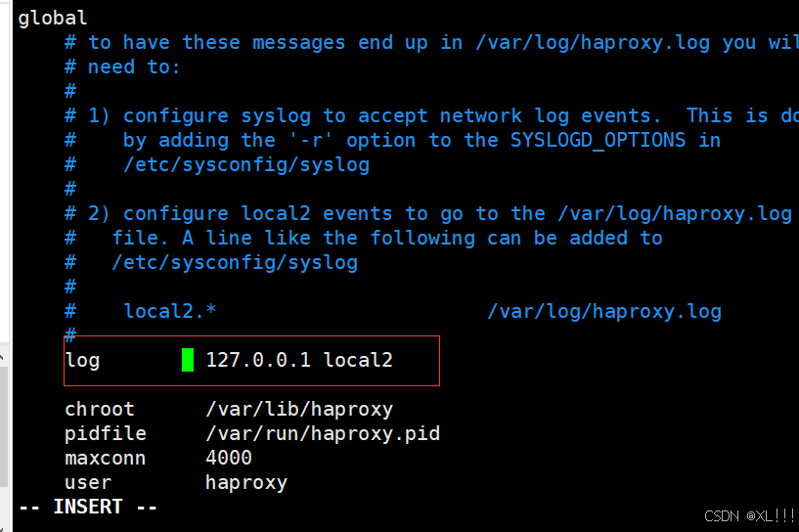This screenshot has height=532, width=799.
Task: Click the '-- INSERT --' mode indicator
Action: click(x=88, y=507)
